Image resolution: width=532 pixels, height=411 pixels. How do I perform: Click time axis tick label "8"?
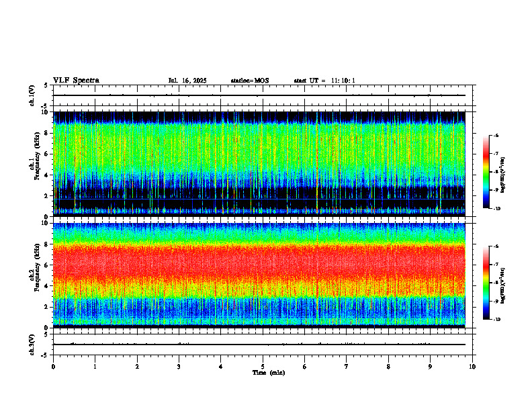388,367
